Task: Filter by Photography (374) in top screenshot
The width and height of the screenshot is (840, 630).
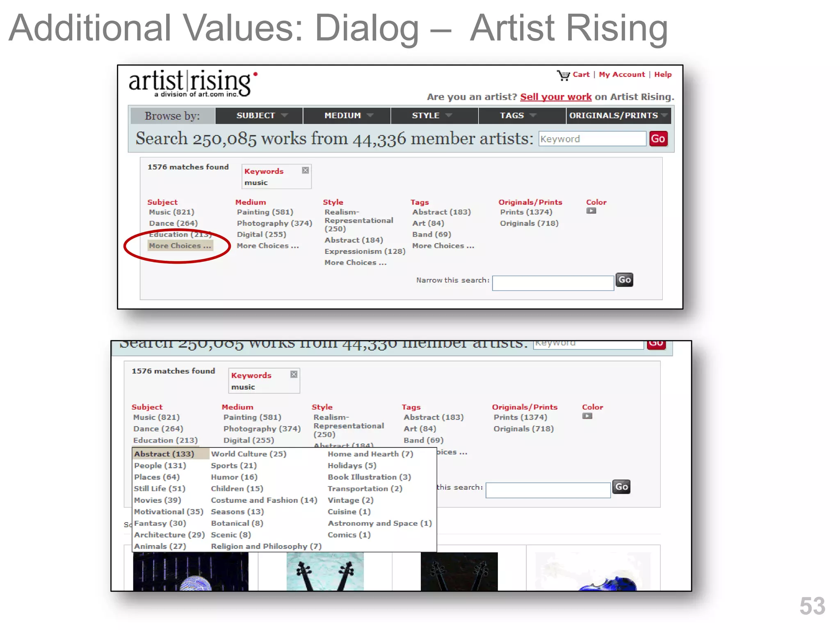Action: pos(274,223)
